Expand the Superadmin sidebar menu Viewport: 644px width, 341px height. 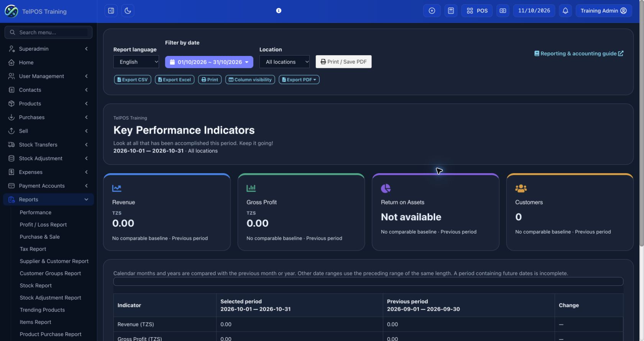pyautogui.click(x=49, y=49)
